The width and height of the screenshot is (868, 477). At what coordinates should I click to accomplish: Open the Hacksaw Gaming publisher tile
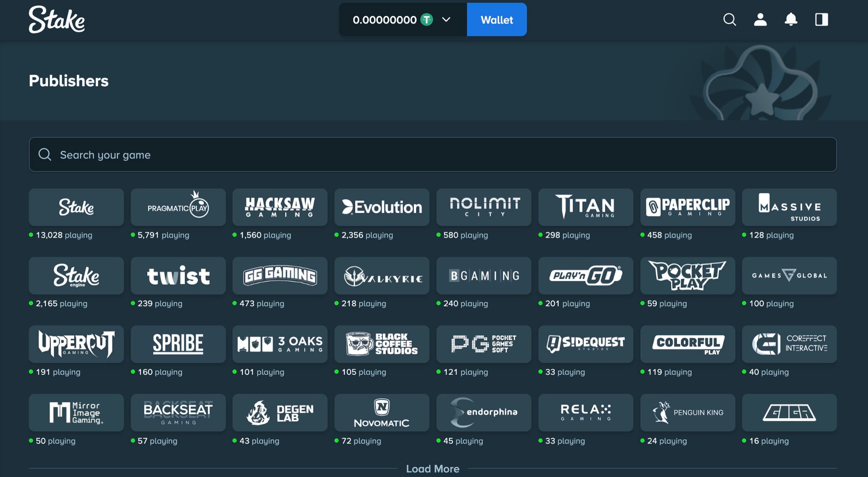tap(280, 207)
